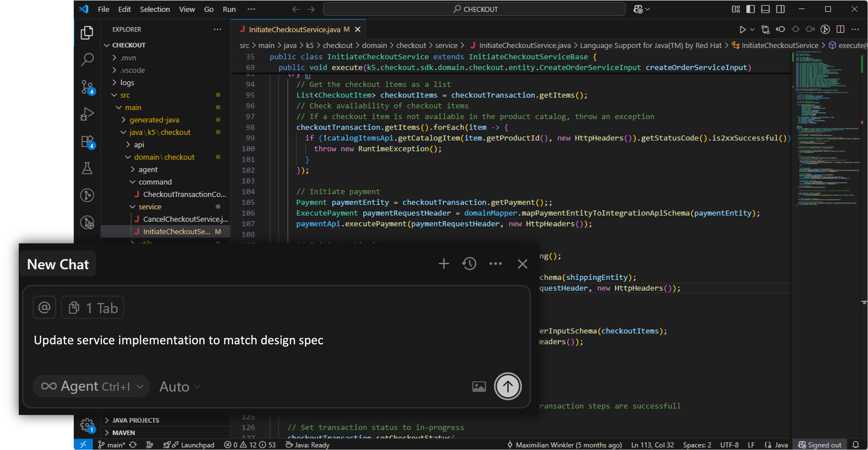Open the Edit menu
The height and width of the screenshot is (450, 868).
(x=124, y=9)
